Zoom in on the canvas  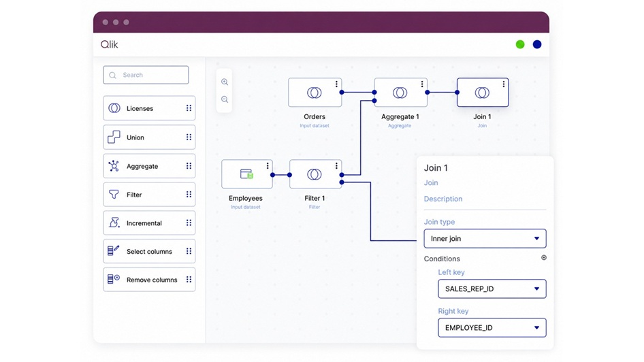(225, 82)
